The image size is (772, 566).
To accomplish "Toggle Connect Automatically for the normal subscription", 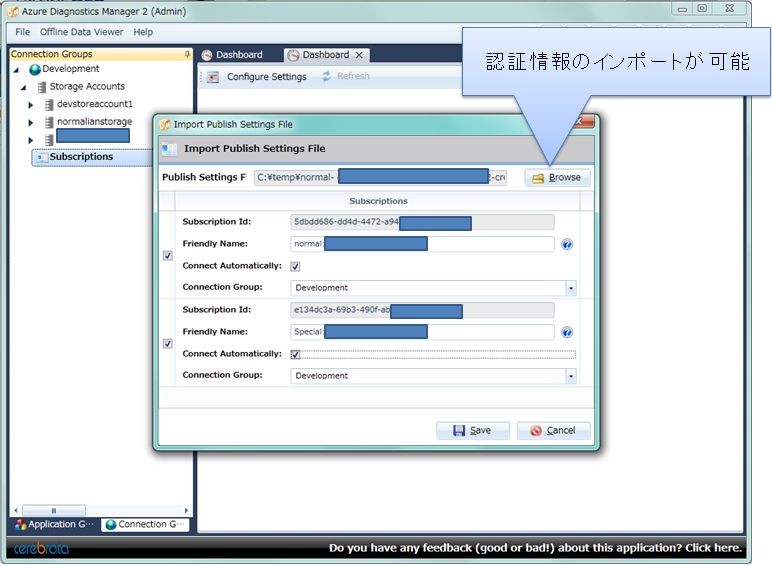I will (295, 266).
